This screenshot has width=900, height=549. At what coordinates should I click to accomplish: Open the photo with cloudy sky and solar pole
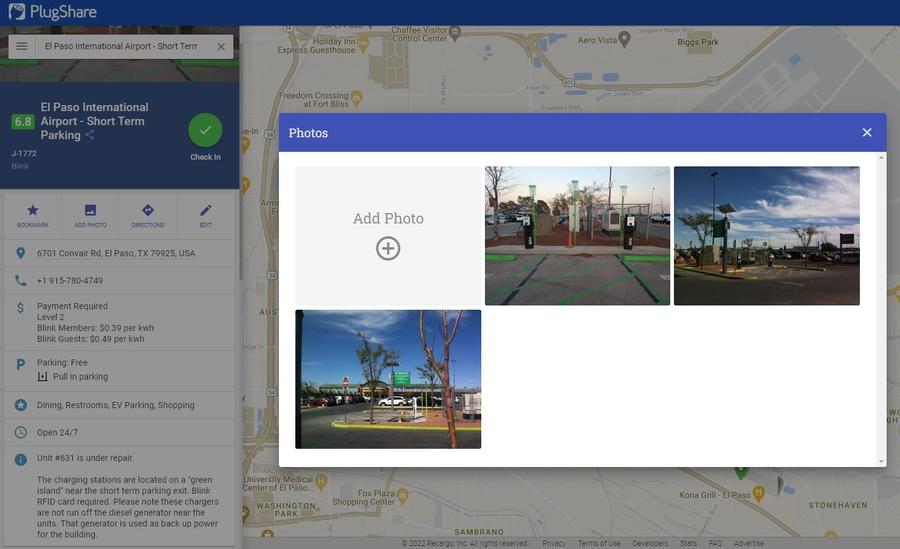click(767, 235)
